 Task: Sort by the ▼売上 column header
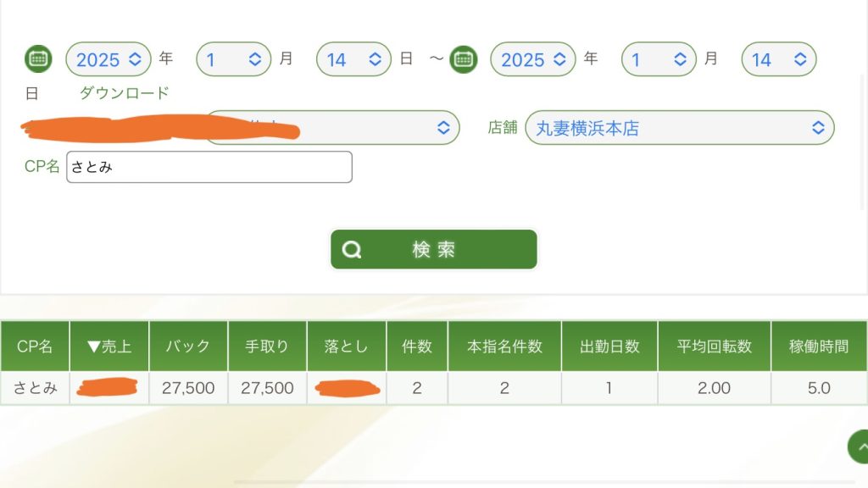[109, 346]
